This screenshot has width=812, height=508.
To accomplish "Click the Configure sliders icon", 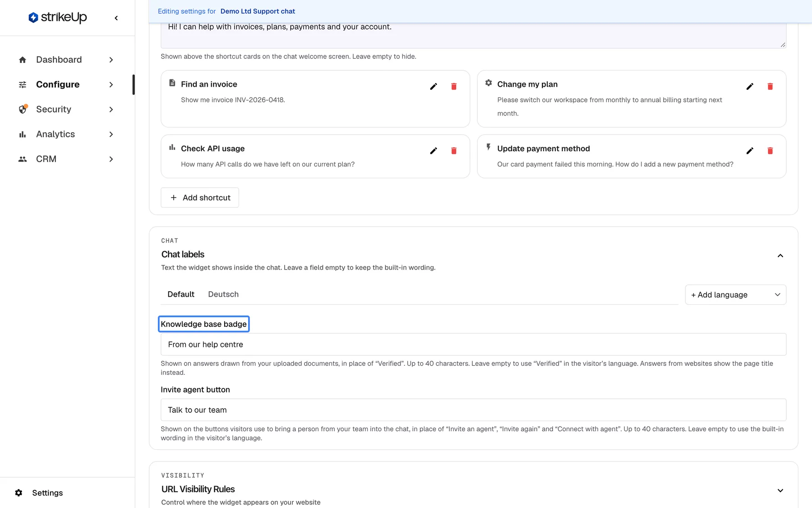I will click(23, 84).
